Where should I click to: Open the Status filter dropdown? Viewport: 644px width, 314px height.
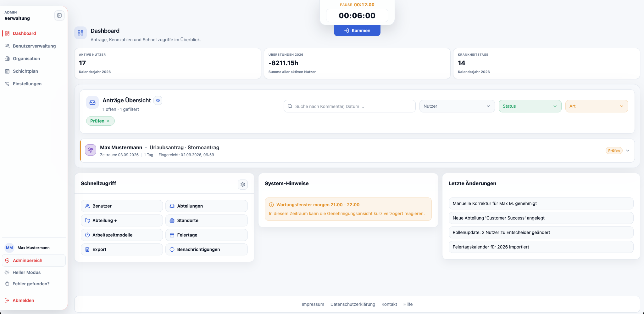[530, 106]
